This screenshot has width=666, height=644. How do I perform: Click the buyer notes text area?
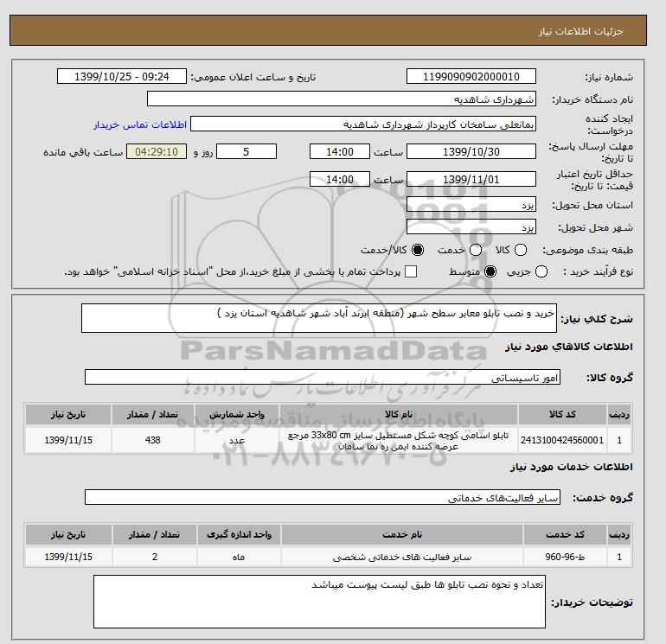tap(319, 602)
